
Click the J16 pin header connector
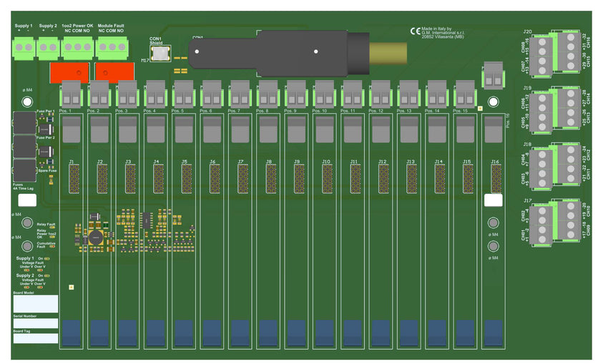tap(495, 179)
